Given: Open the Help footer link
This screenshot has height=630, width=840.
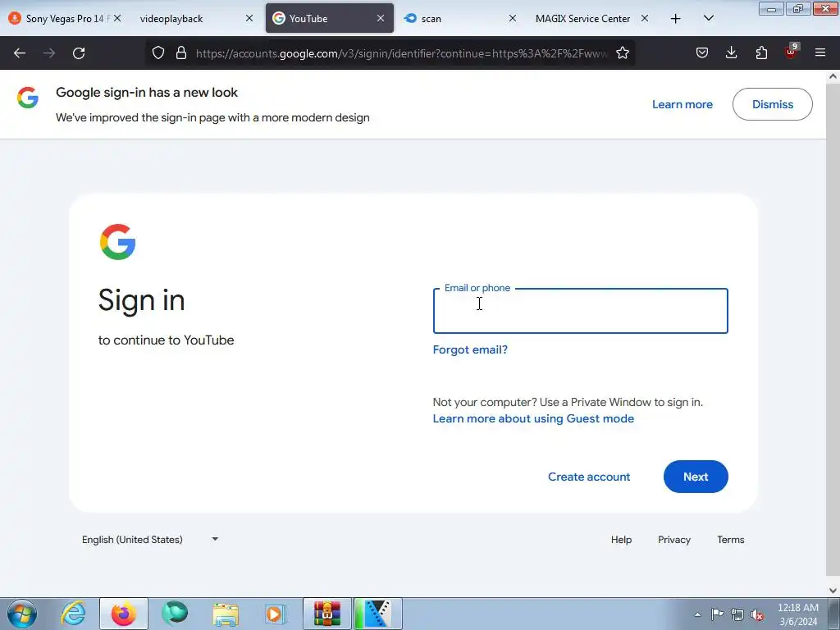Looking at the screenshot, I should pos(621,540).
